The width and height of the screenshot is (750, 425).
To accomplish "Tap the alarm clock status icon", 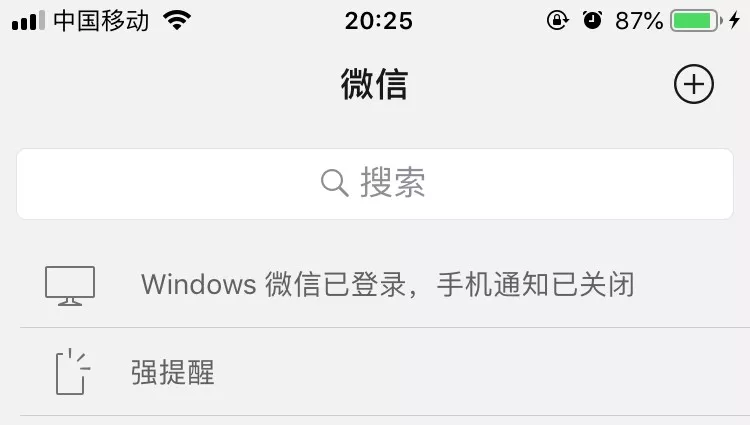I will pyautogui.click(x=592, y=21).
